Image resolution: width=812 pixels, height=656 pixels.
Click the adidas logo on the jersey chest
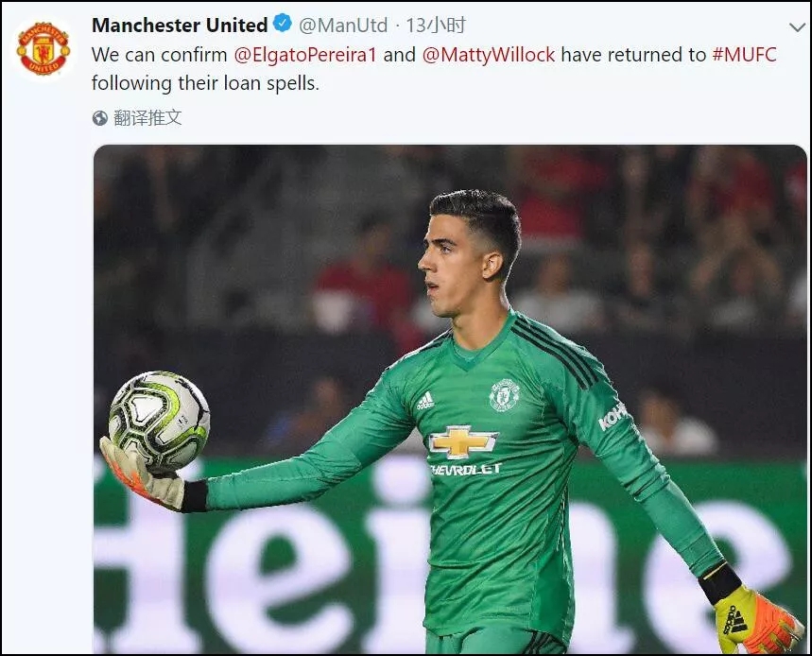click(425, 401)
